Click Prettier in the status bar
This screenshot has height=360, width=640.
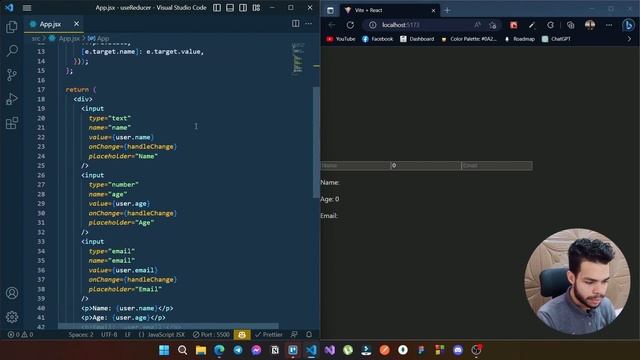click(269, 335)
